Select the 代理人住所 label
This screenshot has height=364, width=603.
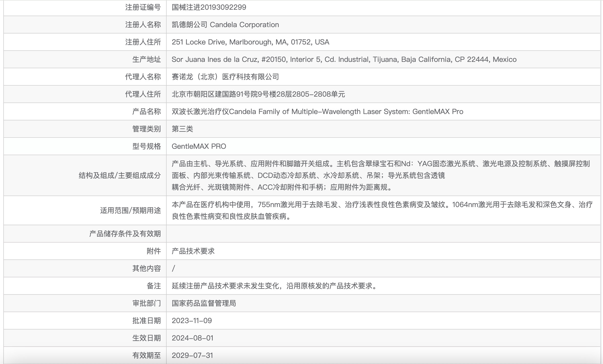pos(143,94)
